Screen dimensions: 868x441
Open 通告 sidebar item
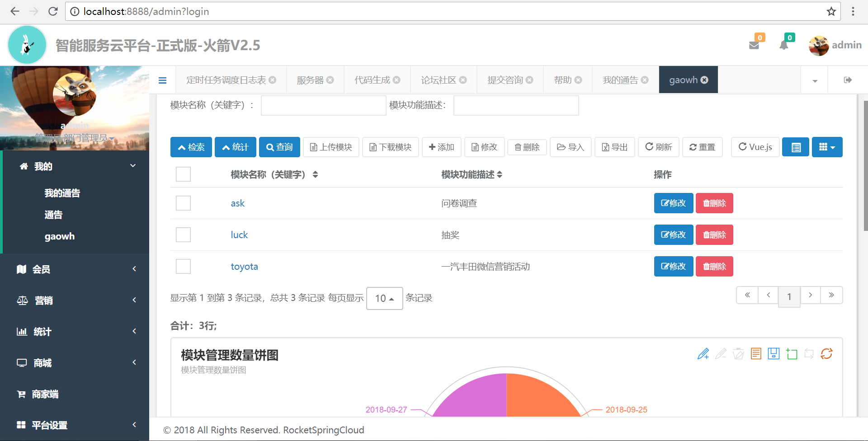(53, 215)
